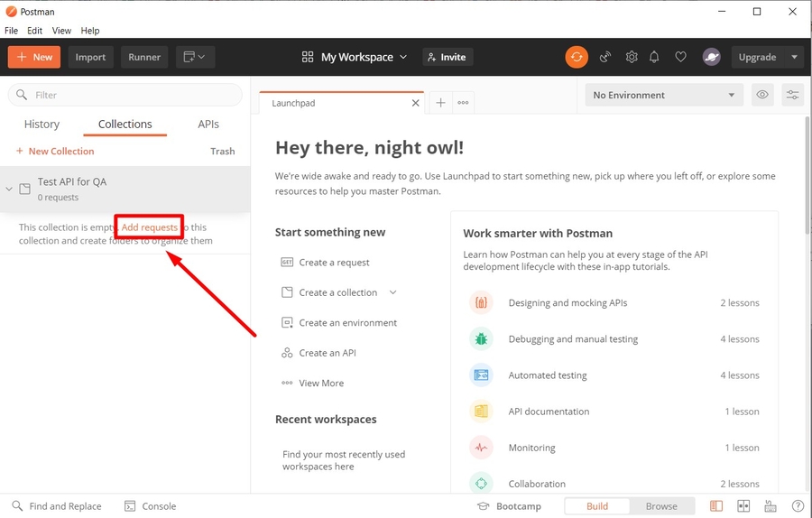Viewport: 812px width, 518px height.
Task: Click the help question mark icon
Action: pos(798,506)
